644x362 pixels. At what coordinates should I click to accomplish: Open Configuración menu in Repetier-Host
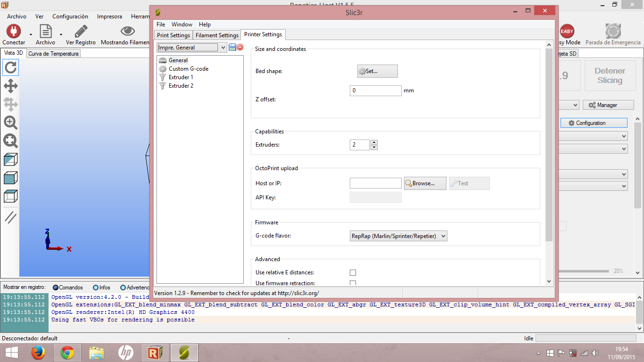click(x=70, y=16)
